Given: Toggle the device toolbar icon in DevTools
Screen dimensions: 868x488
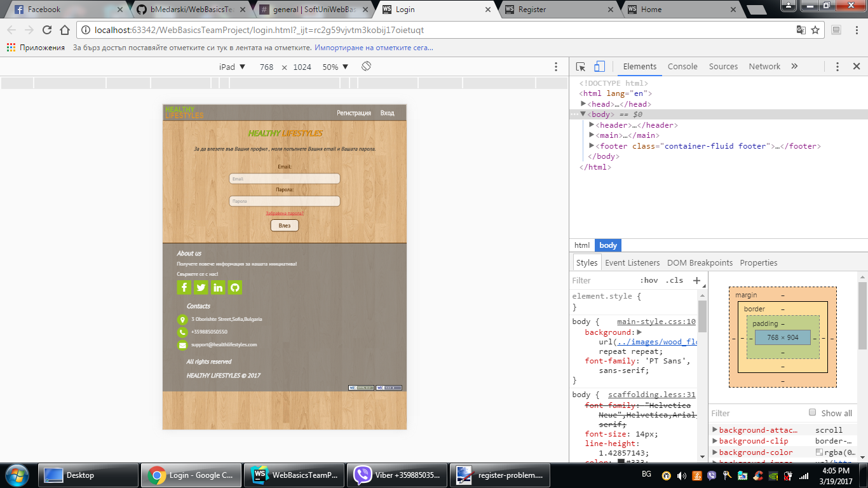Looking at the screenshot, I should coord(599,67).
